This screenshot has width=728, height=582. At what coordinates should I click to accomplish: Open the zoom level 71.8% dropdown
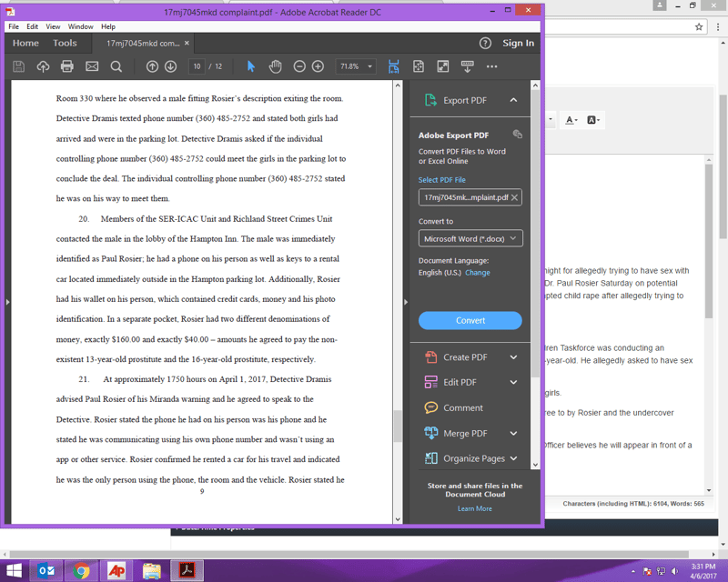(x=355, y=66)
